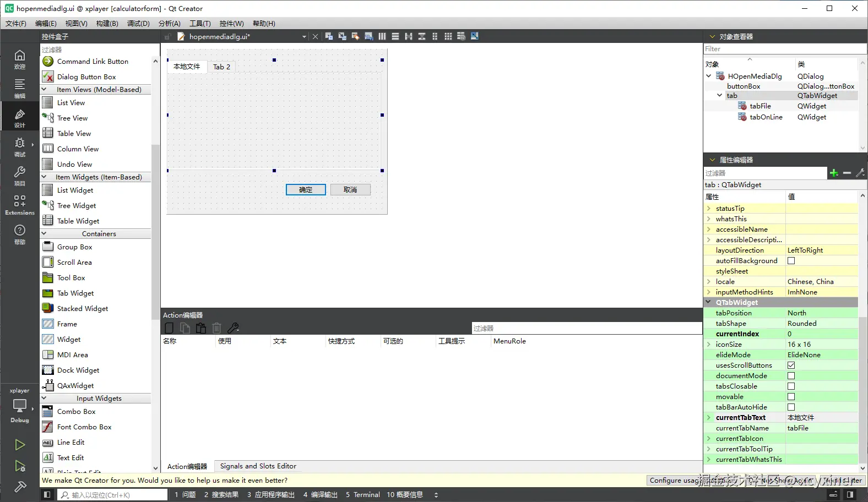The height and width of the screenshot is (502, 868).
Task: Click the hammer Build icon
Action: [x=20, y=487]
